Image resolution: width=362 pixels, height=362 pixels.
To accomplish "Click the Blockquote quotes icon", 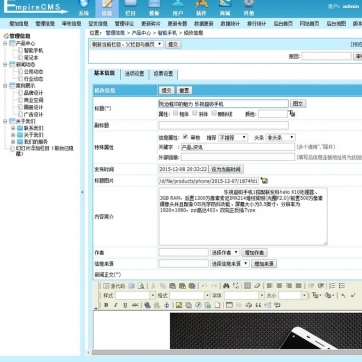I will point(258,305).
